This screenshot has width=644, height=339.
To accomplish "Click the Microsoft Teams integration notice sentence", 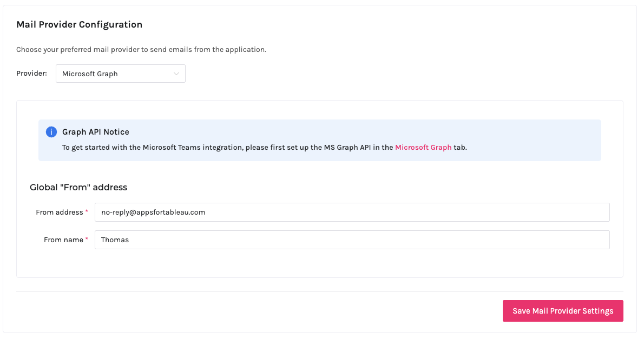I will click(227, 147).
